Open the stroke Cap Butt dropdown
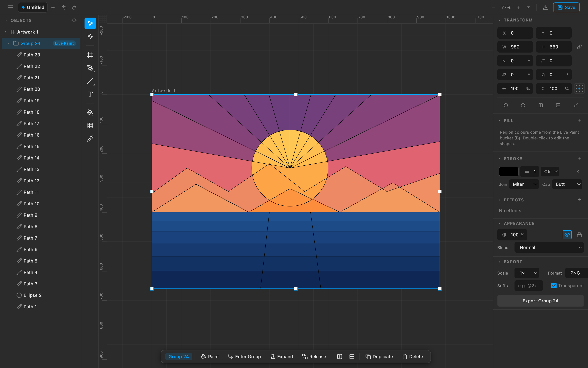Screen dimensions: 588x368 tap(567, 184)
